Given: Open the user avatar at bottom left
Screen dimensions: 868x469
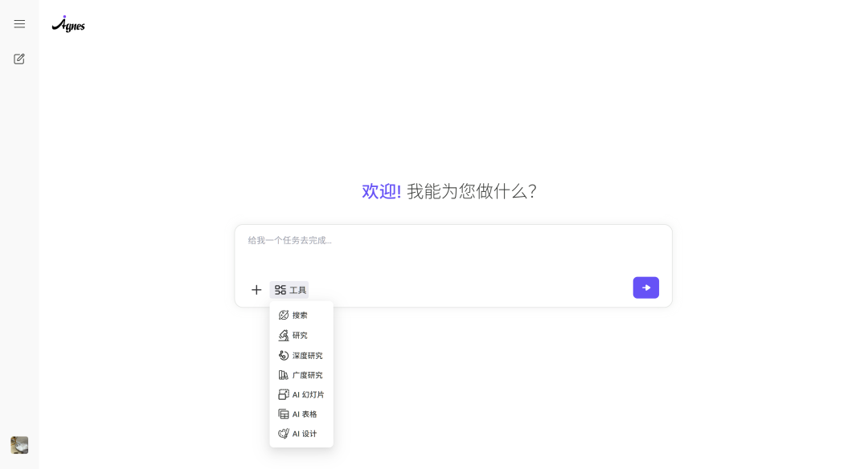Looking at the screenshot, I should coord(19,445).
